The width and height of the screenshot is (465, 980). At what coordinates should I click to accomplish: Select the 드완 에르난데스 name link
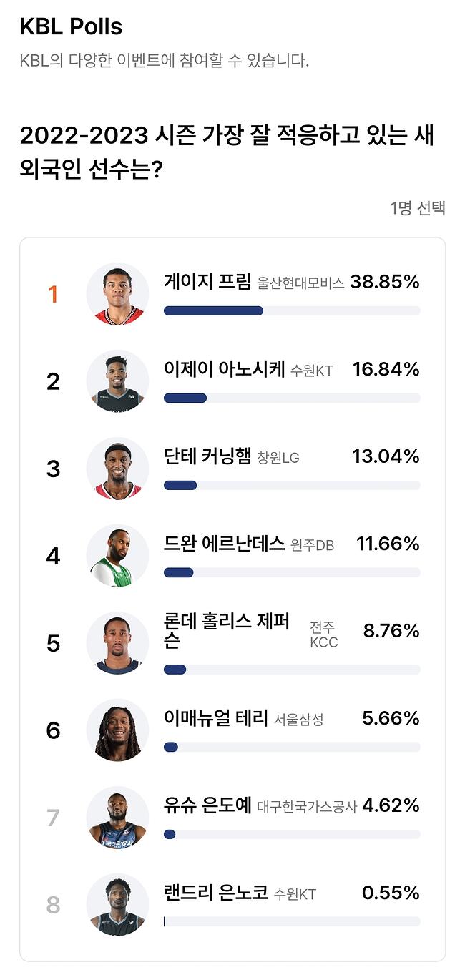[227, 544]
